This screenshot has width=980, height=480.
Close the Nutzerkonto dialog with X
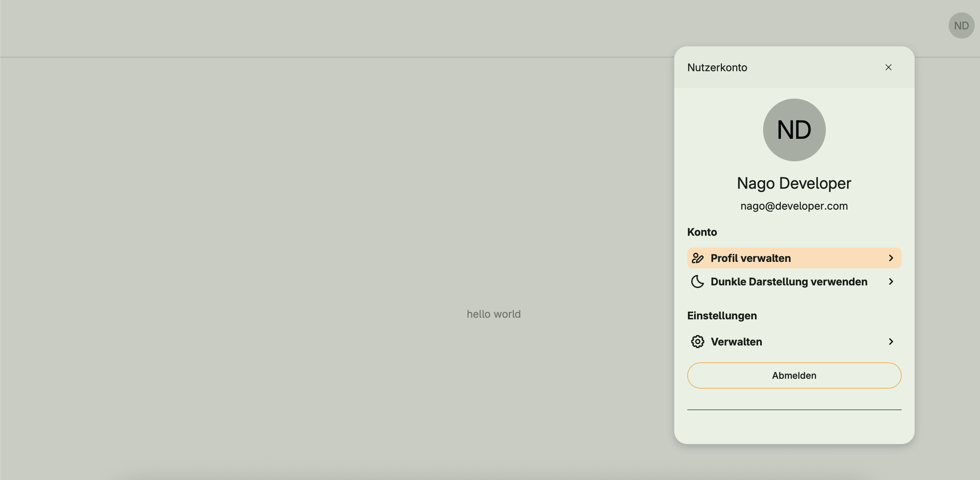(x=888, y=67)
